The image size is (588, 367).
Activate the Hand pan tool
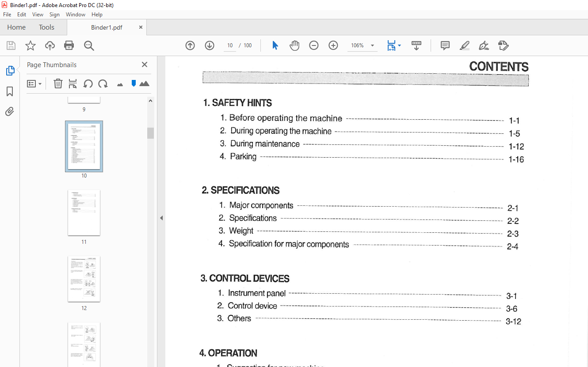[x=294, y=45]
